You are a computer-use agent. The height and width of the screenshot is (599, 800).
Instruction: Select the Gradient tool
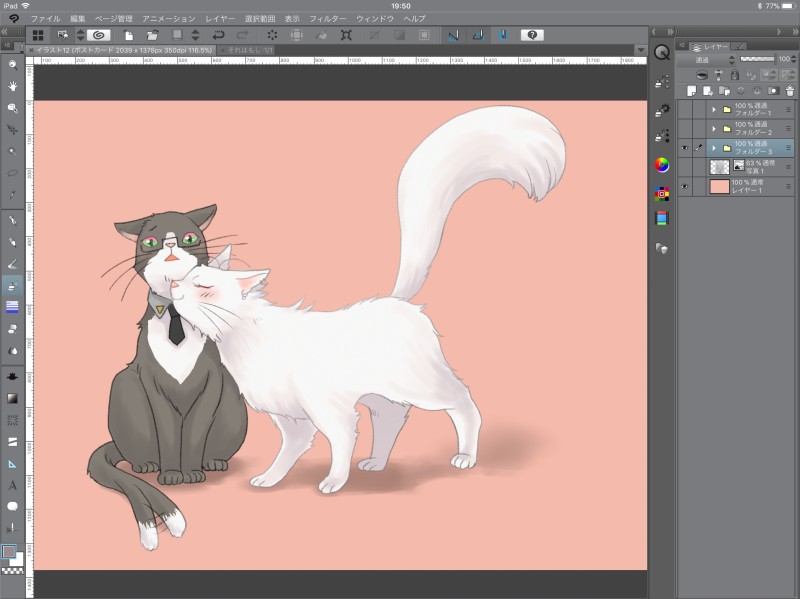click(13, 398)
